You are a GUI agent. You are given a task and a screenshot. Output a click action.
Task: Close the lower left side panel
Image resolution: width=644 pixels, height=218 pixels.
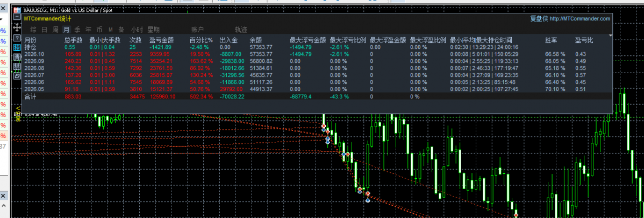point(2,195)
